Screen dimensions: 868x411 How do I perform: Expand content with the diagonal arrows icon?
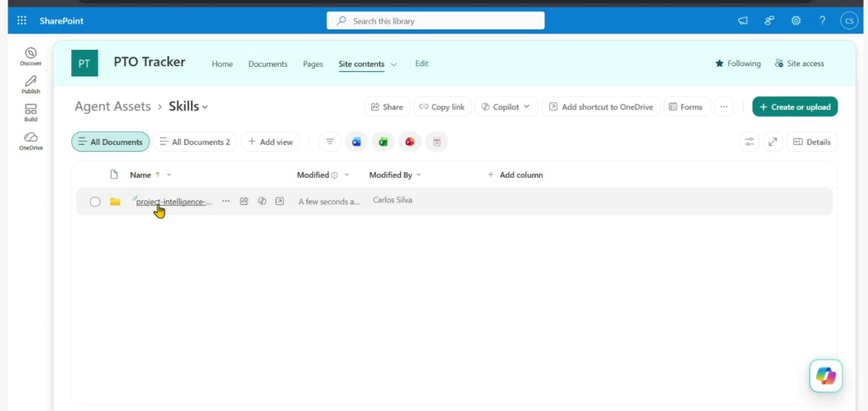pos(773,142)
